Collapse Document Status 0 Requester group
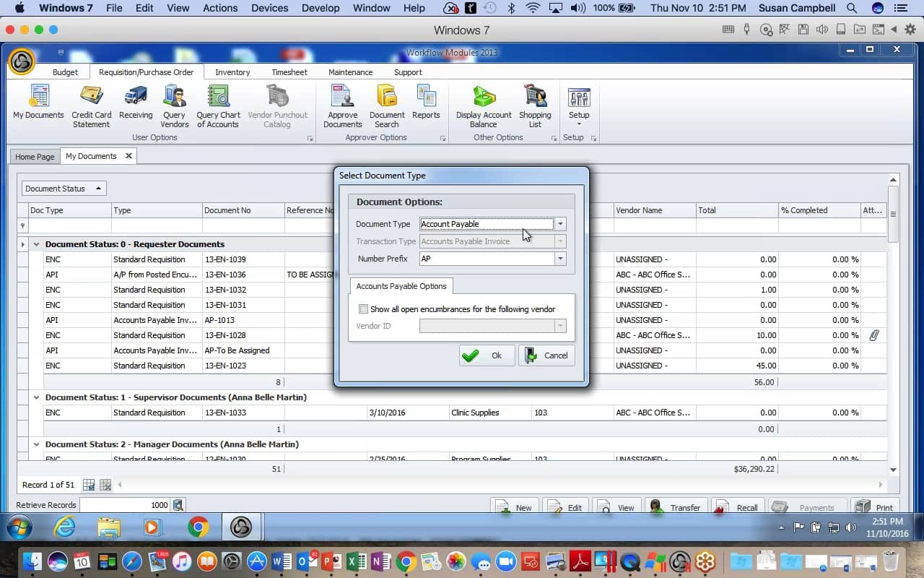This screenshot has height=578, width=924. 36,244
